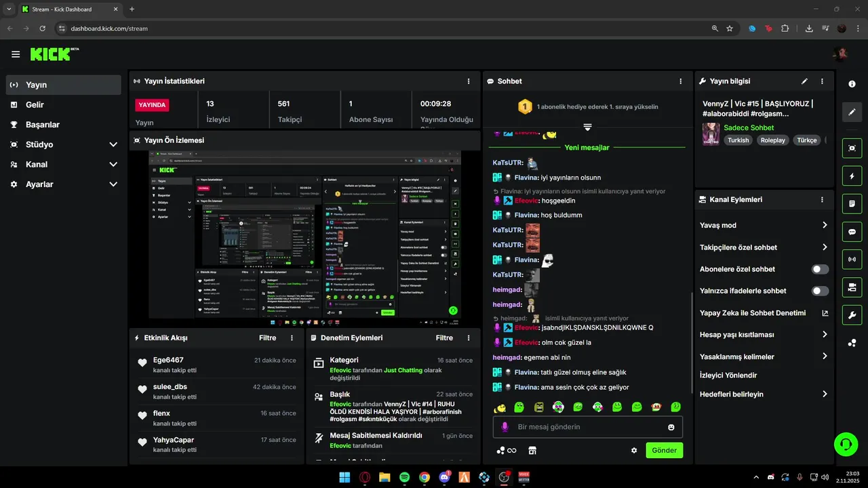The image size is (868, 488).
Task: Click document moderation icon in right sidebar
Action: coord(852,204)
